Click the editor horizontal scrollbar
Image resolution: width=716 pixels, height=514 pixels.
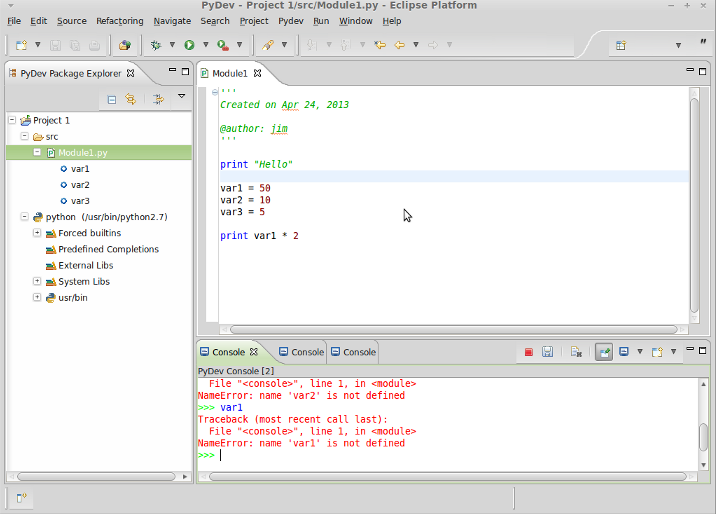coord(454,329)
